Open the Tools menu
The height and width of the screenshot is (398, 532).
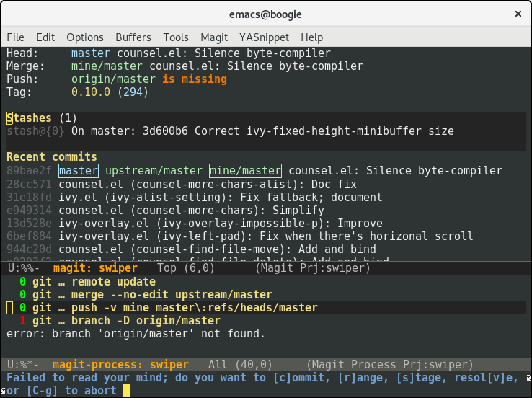tap(176, 37)
